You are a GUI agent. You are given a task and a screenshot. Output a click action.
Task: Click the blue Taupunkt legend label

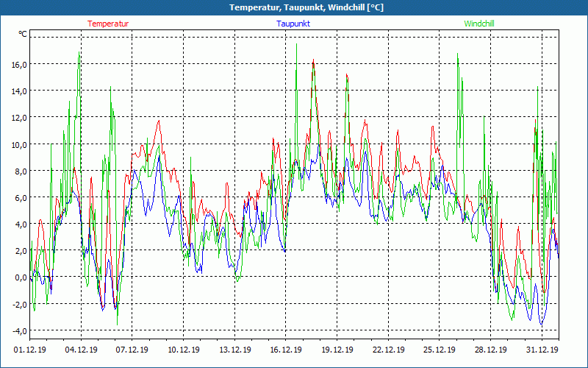293,24
